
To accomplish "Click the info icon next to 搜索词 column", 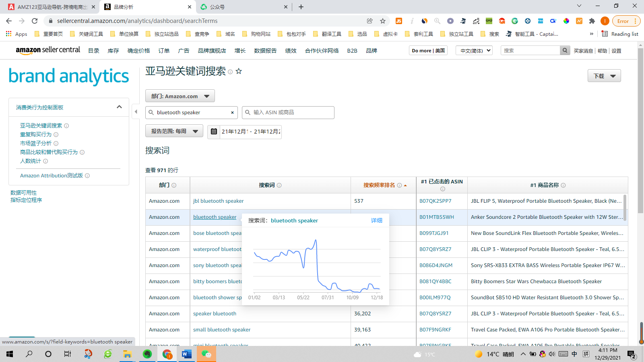I will point(279,185).
